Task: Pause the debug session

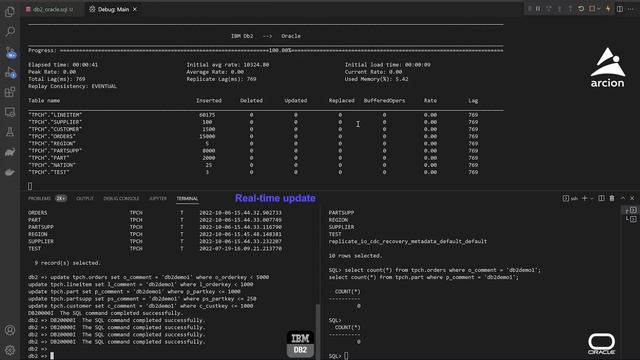Action: (538, 9)
